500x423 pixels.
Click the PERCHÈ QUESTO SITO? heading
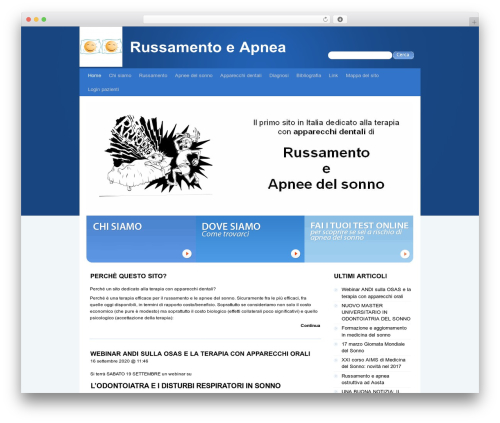[x=128, y=276]
